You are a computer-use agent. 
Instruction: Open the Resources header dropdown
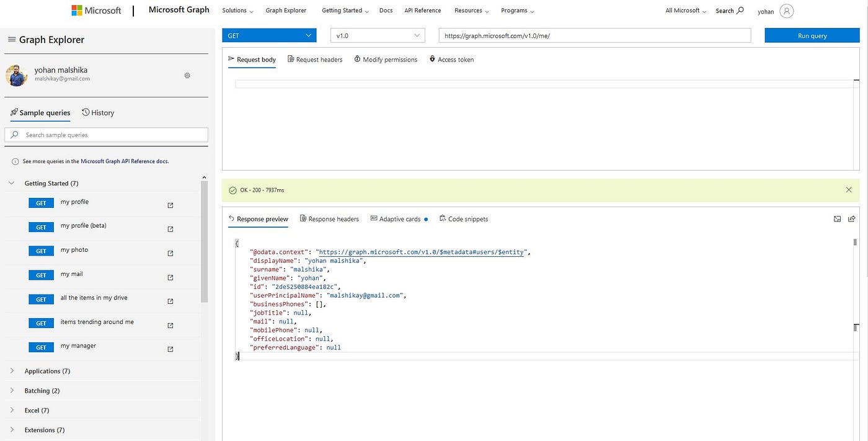coord(471,11)
